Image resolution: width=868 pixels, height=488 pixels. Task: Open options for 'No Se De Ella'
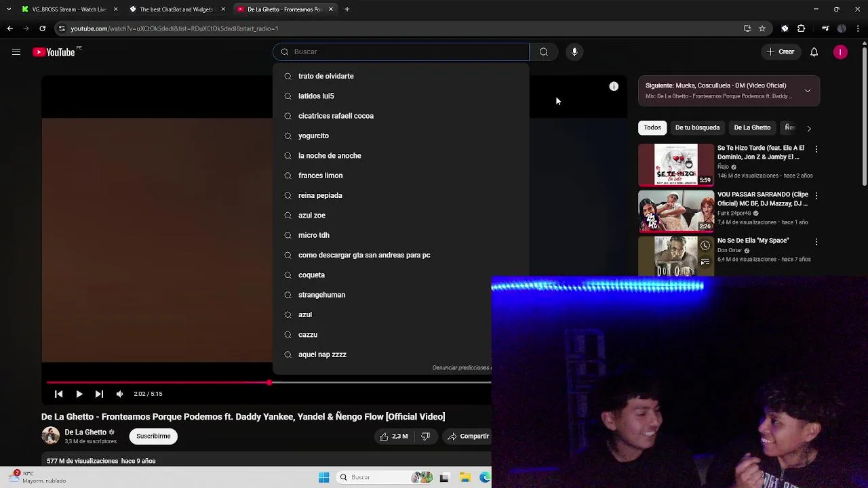[816, 242]
